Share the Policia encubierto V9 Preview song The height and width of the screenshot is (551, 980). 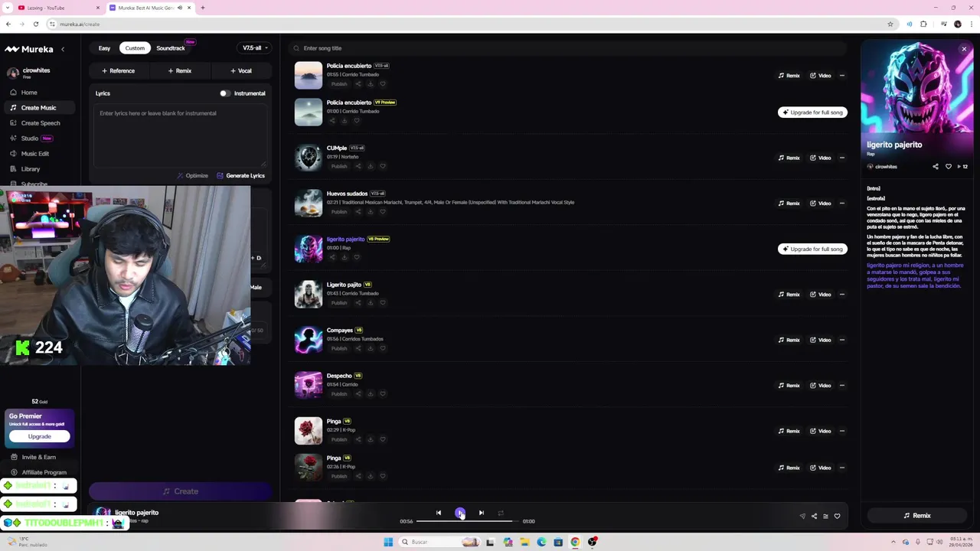332,120
